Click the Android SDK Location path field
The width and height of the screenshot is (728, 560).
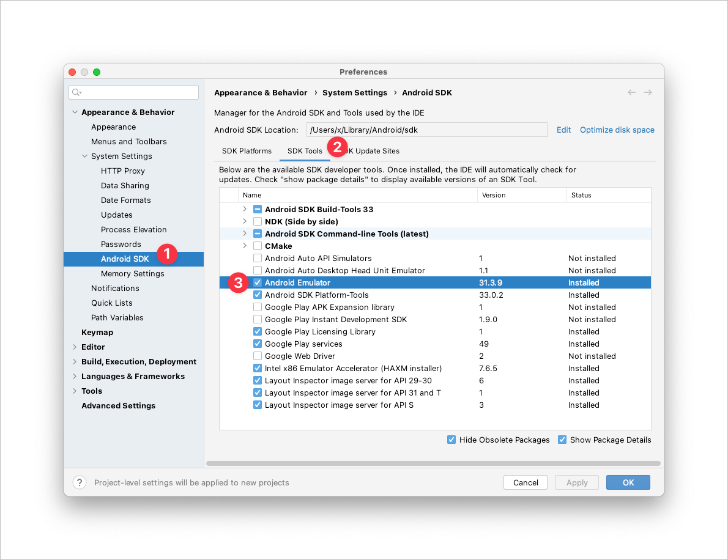click(x=426, y=130)
